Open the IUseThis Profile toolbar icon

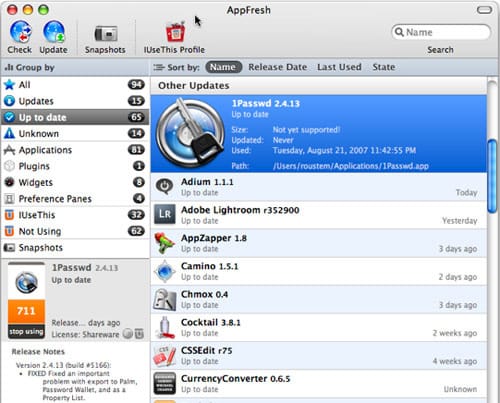click(x=175, y=32)
